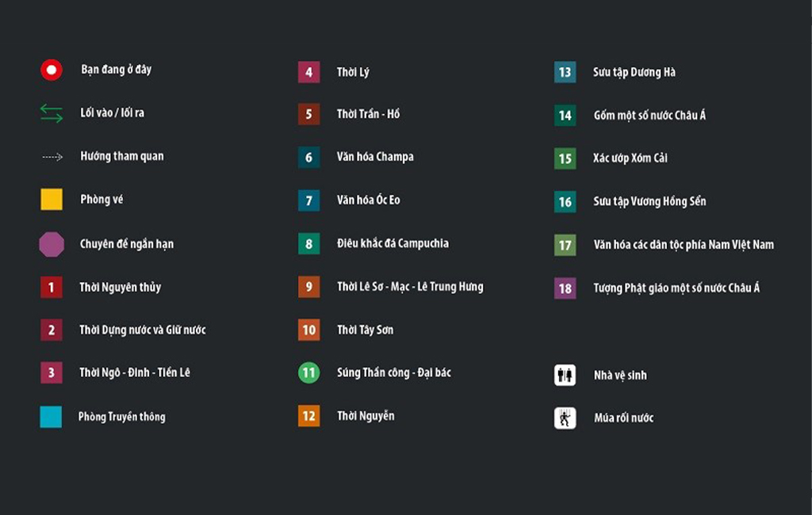Select the 'Múa rối nước' label
This screenshot has height=515, width=812.
tap(623, 418)
